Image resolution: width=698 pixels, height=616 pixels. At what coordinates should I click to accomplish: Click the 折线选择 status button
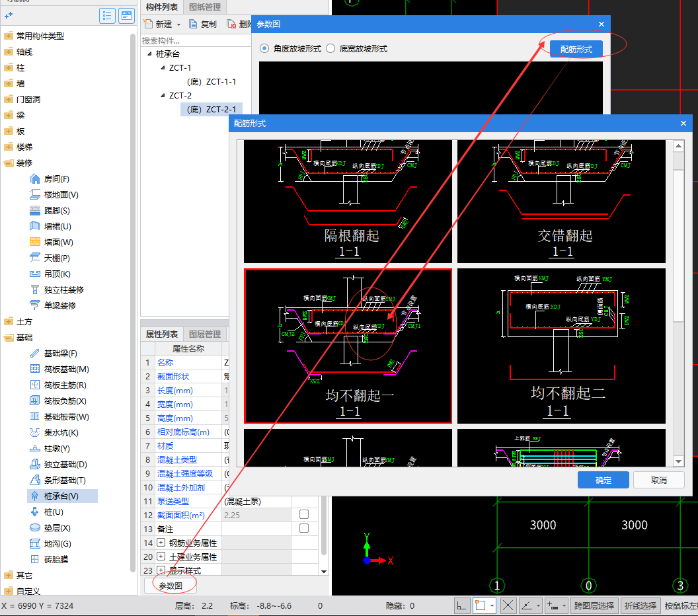click(x=640, y=606)
